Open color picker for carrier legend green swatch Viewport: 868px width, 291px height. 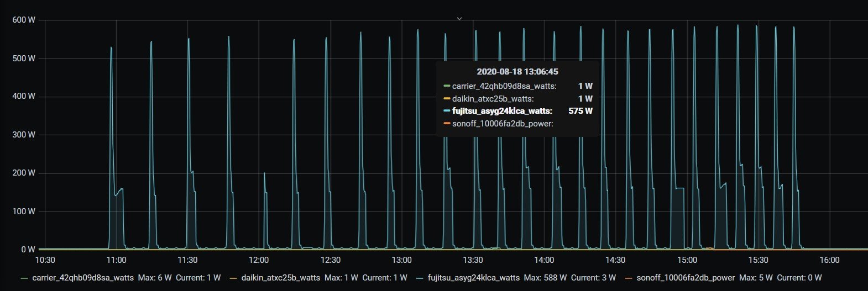(x=24, y=278)
